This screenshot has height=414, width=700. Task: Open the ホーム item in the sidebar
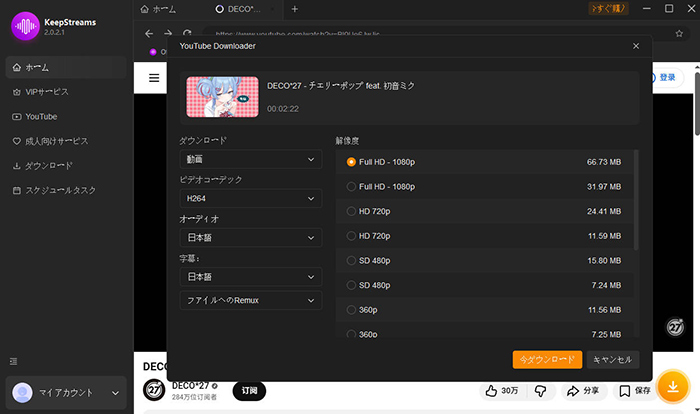(66, 67)
